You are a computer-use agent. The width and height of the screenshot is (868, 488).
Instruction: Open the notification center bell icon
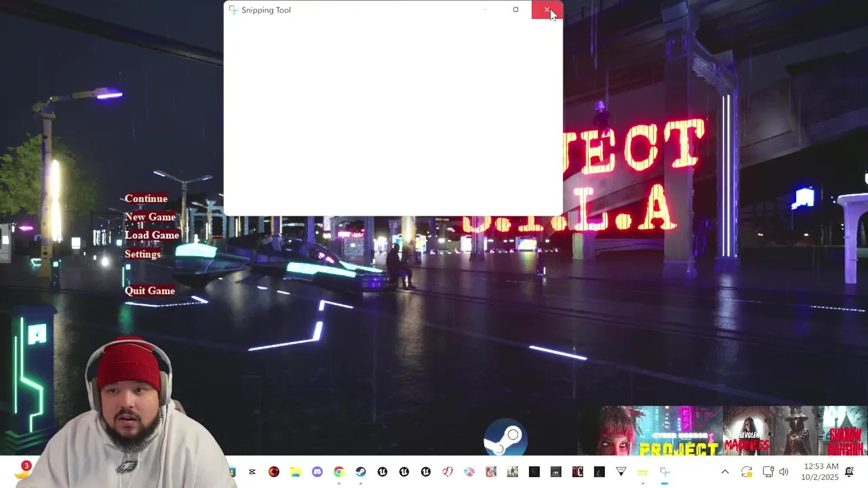[x=849, y=472]
